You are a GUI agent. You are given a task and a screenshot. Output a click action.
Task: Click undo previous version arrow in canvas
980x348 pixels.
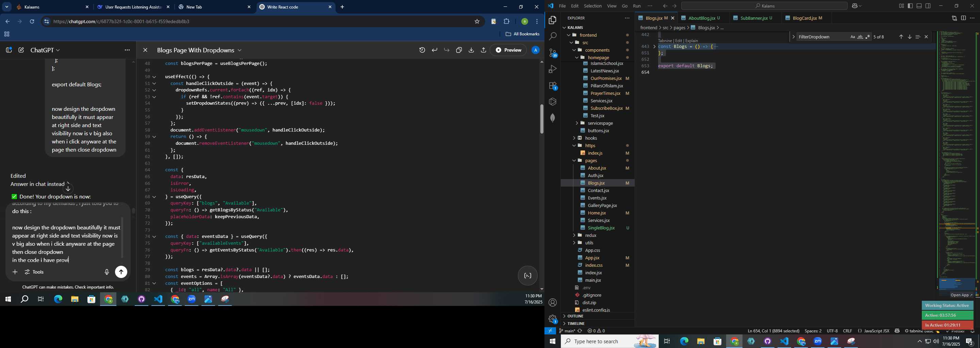click(x=435, y=50)
